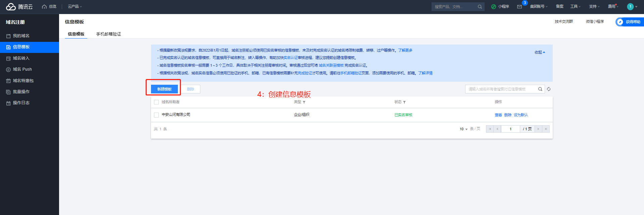Click the refresh icon beside template search

tap(549, 89)
